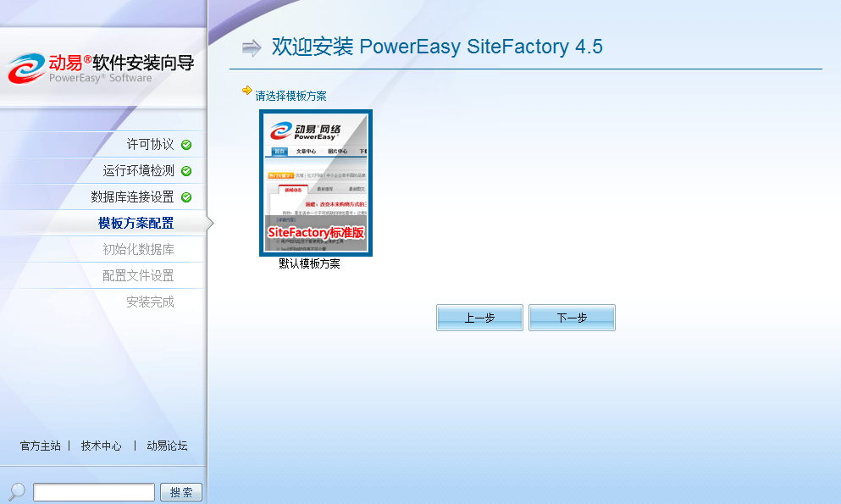
Task: Click the yellow arrow icon before 请选择模板方案
Action: coord(246,91)
